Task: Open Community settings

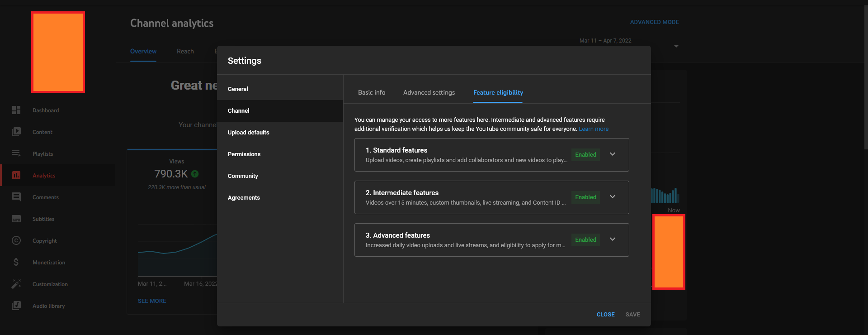Action: click(x=280, y=176)
